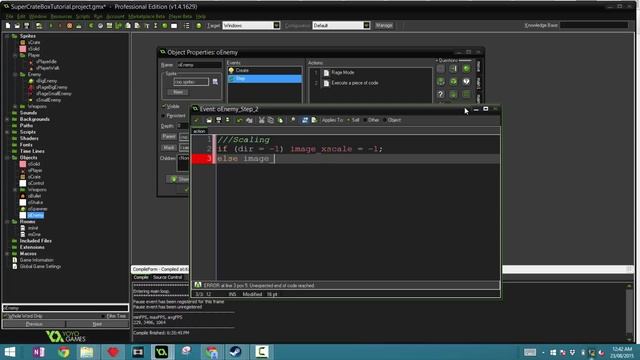Click the Next search button
The image size is (640, 360).
[97, 324]
